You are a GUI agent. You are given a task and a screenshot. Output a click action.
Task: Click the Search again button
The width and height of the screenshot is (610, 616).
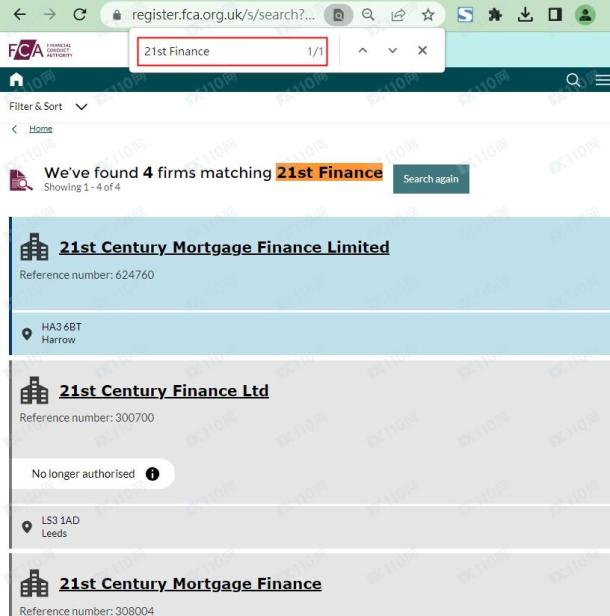point(431,179)
